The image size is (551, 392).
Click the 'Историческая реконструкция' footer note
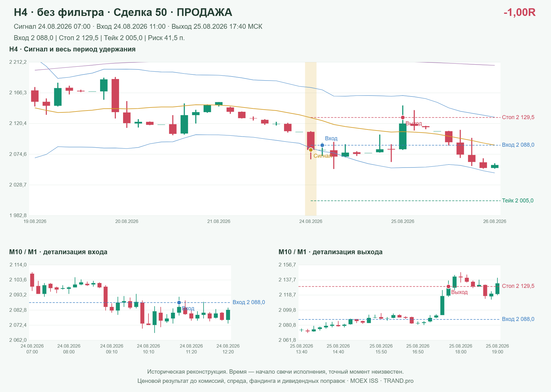pyautogui.click(x=275, y=372)
